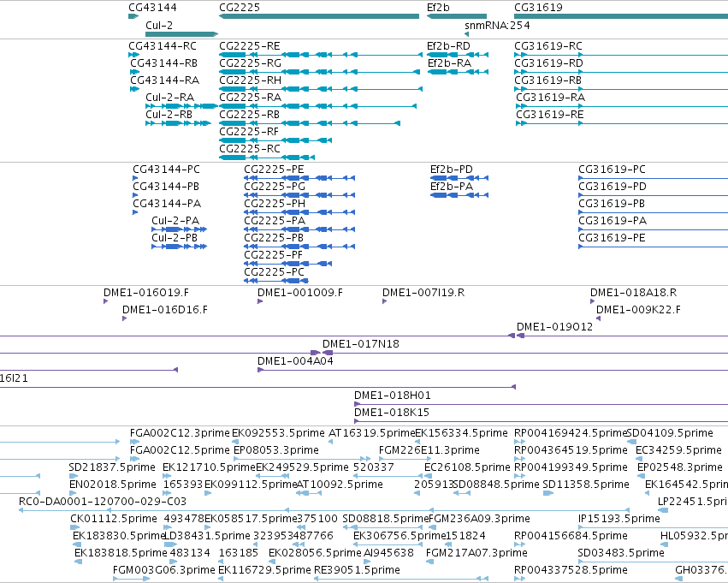
Task: Click BAC clone DME1-019O12
Action: coord(622,336)
